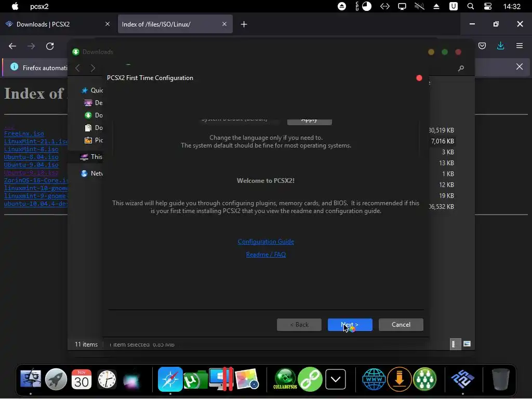This screenshot has height=399, width=532.
Task: Open the Readme / FAQ link
Action: coord(265,255)
